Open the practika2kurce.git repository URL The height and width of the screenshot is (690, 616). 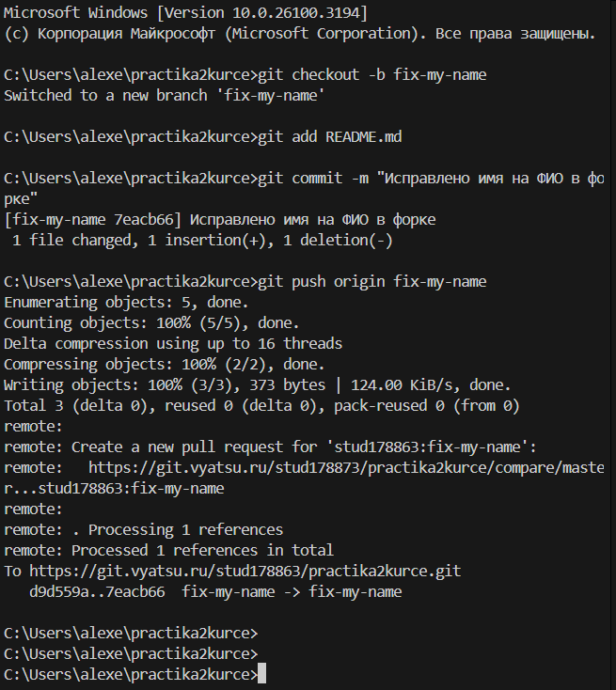click(x=245, y=571)
